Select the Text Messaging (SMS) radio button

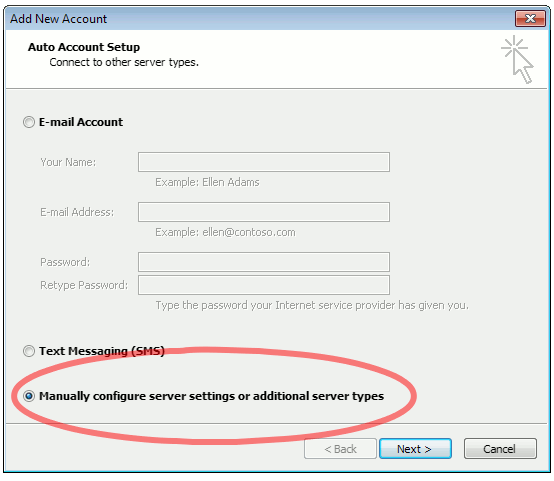(x=29, y=351)
